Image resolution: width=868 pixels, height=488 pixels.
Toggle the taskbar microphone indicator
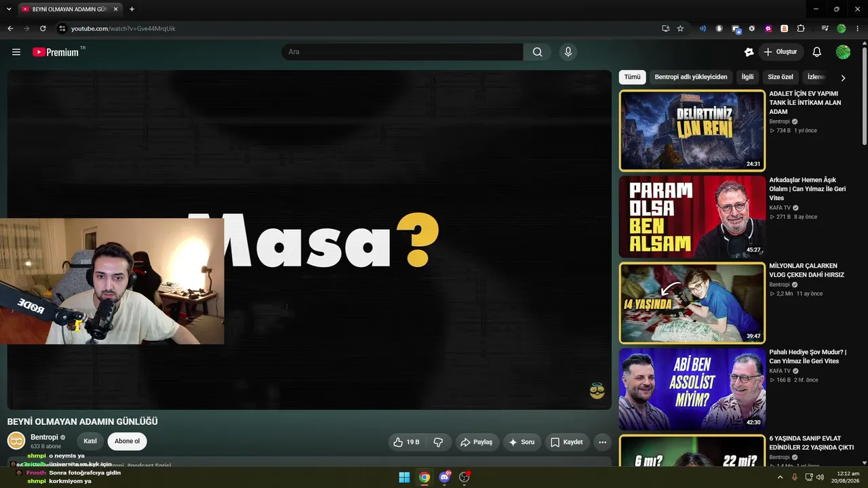[795, 477]
